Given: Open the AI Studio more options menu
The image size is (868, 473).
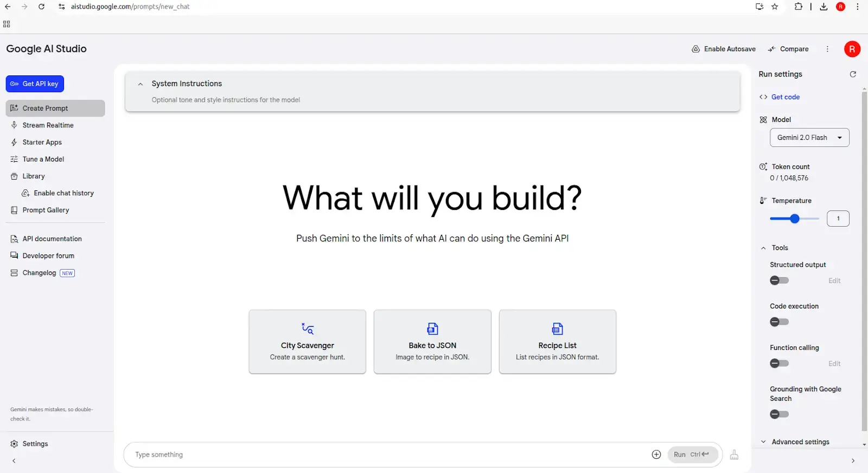Looking at the screenshot, I should (x=827, y=49).
